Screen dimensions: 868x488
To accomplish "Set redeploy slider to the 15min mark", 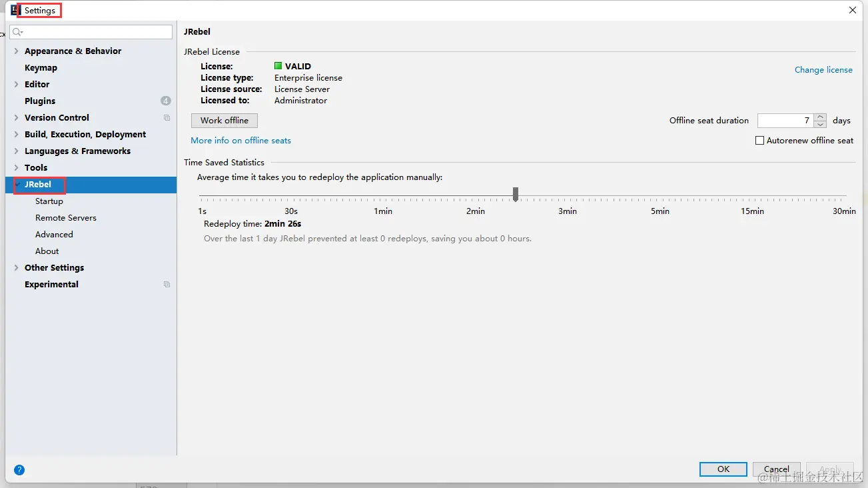I will (x=753, y=196).
